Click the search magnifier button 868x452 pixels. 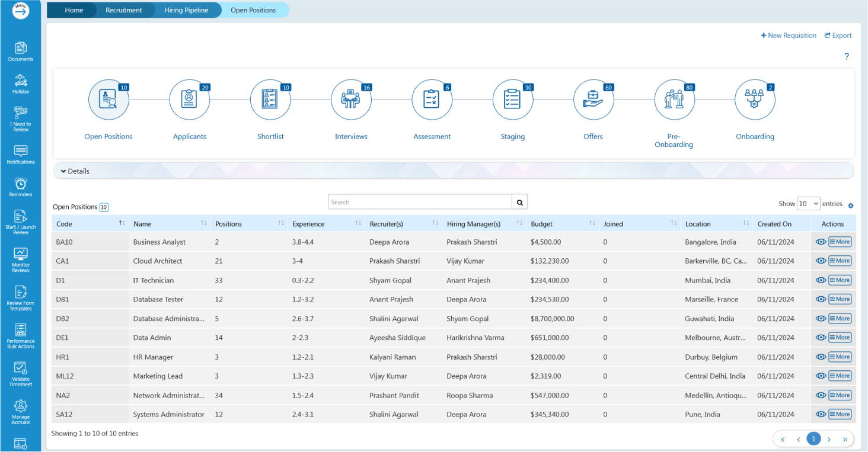[519, 202]
